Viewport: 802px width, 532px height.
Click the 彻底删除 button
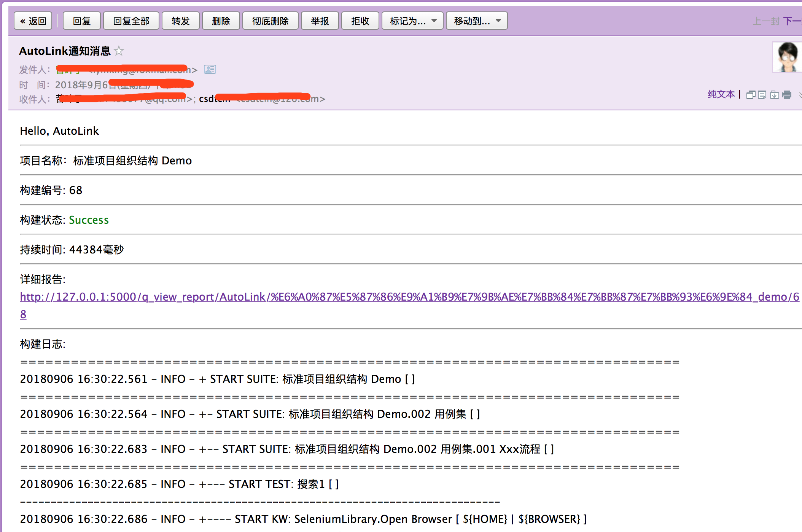(270, 21)
